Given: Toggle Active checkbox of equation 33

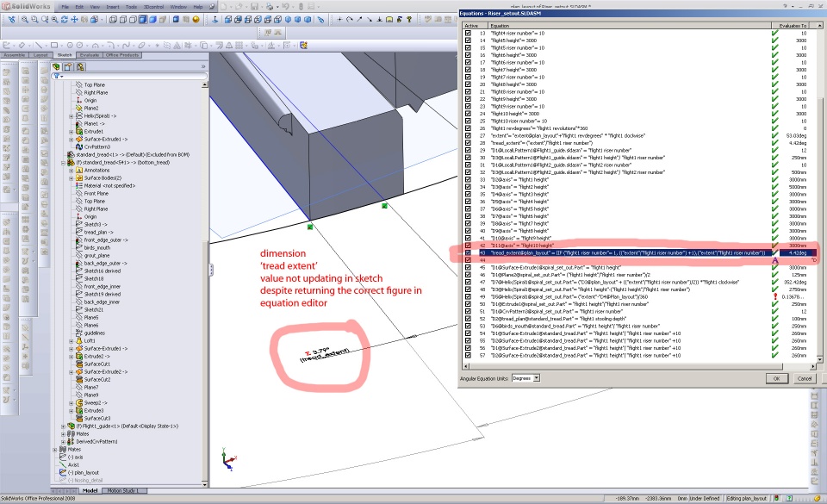Looking at the screenshot, I should click(x=468, y=179).
